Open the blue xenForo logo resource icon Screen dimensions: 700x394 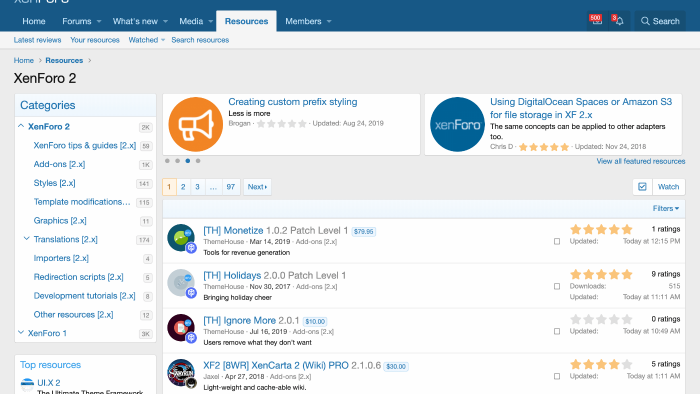pyautogui.click(x=457, y=124)
